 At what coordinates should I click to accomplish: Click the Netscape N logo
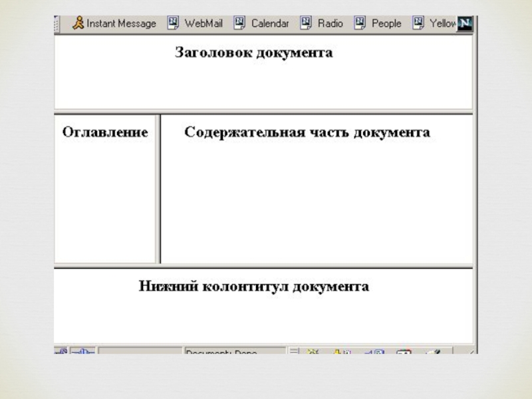[x=465, y=24]
